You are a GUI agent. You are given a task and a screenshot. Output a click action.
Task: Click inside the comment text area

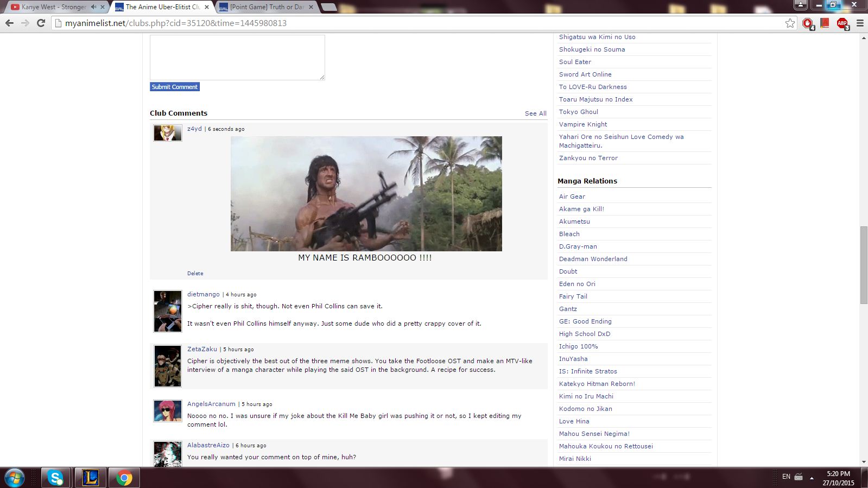coord(237,58)
